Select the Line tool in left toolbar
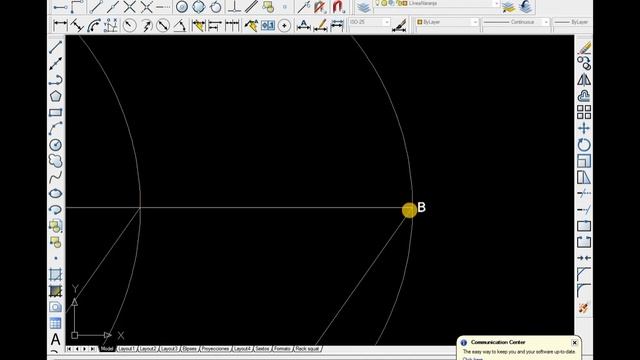Viewport: 640px width, 360px height. (x=56, y=47)
